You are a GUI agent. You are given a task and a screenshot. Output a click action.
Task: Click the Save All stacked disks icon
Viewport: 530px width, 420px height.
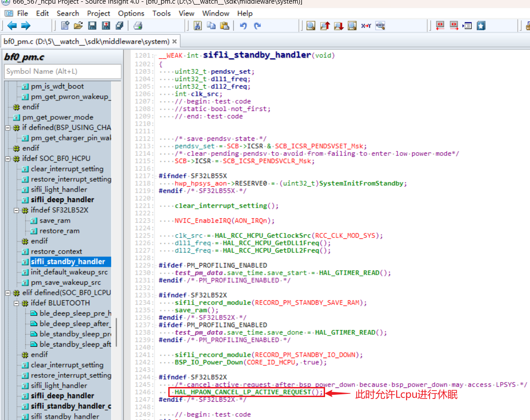tap(119, 26)
